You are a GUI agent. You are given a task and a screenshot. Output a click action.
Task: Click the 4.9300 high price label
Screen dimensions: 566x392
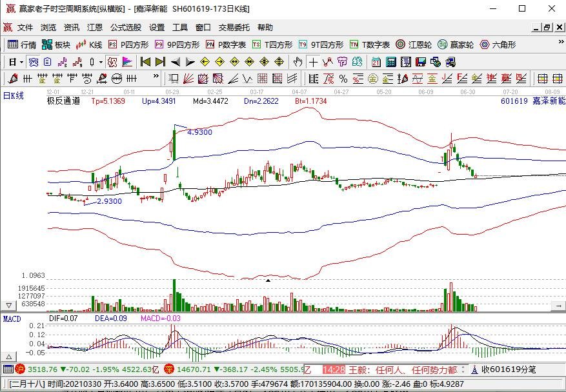(x=199, y=132)
